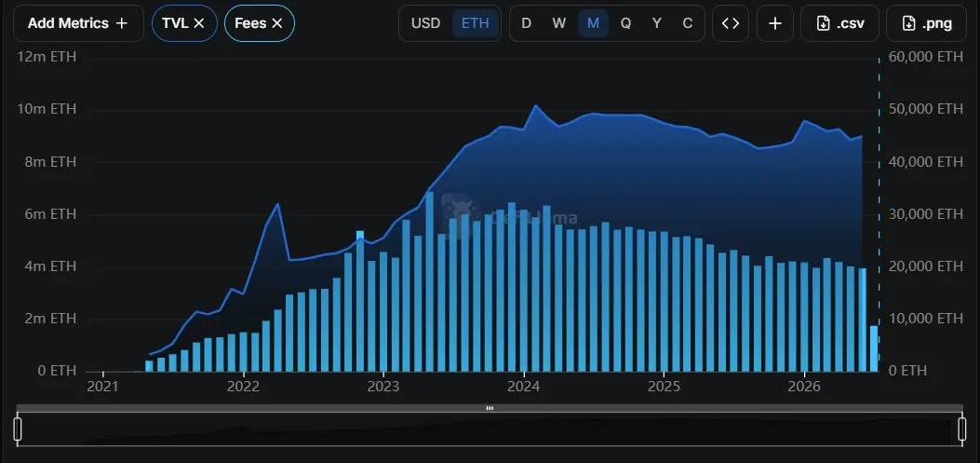The image size is (980, 463).
Task: Click the 4m ETH axis label
Action: [x=50, y=266]
